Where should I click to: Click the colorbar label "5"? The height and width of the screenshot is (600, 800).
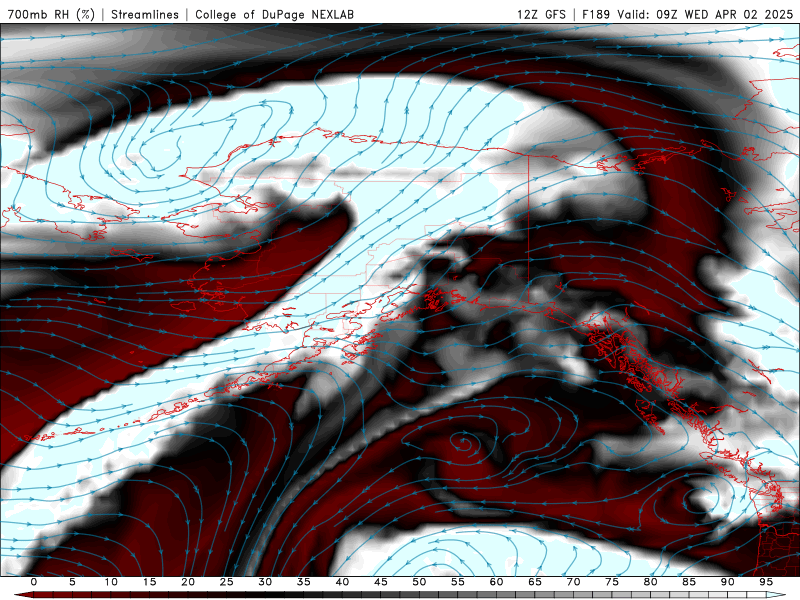point(72,582)
